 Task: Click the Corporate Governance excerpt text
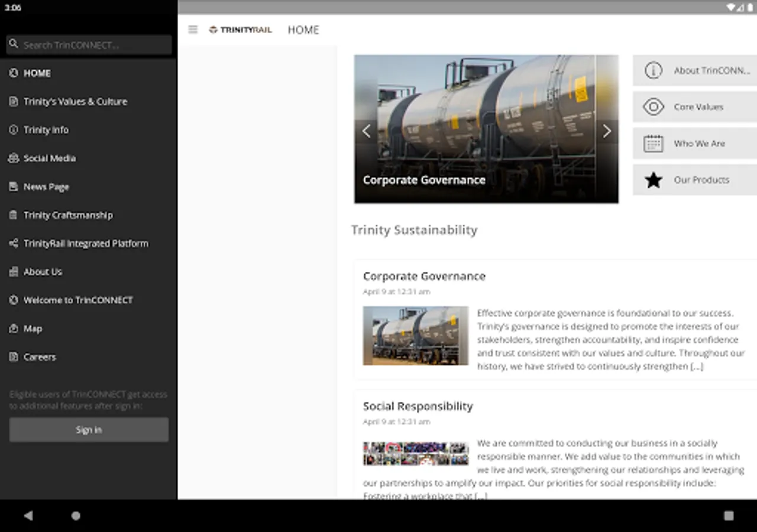[610, 340]
